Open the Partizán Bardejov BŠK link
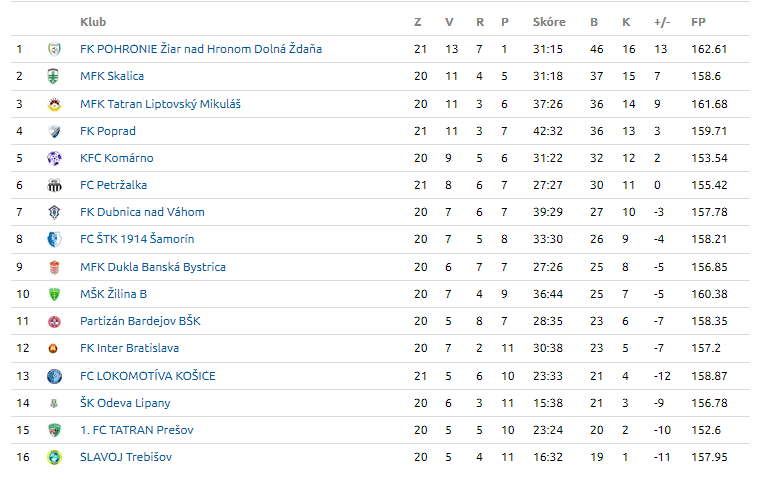759x491 pixels. coord(140,321)
